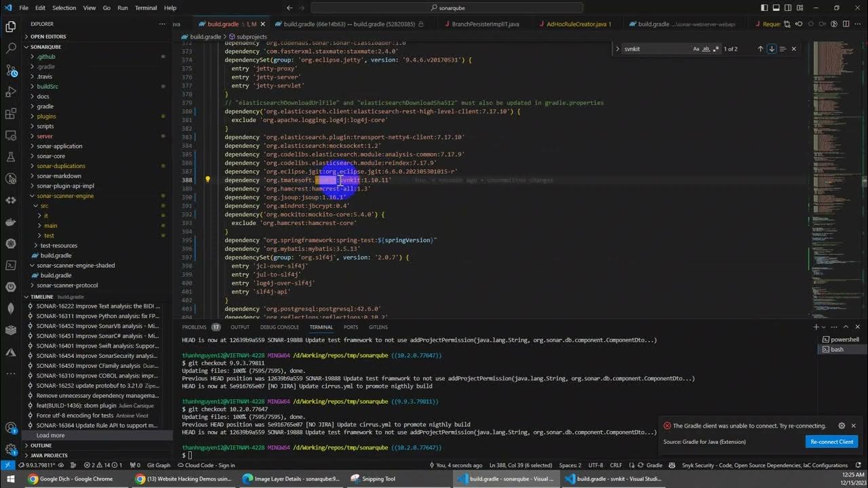Toggle Match Case in find widget
The image size is (868, 488).
click(x=696, y=49)
